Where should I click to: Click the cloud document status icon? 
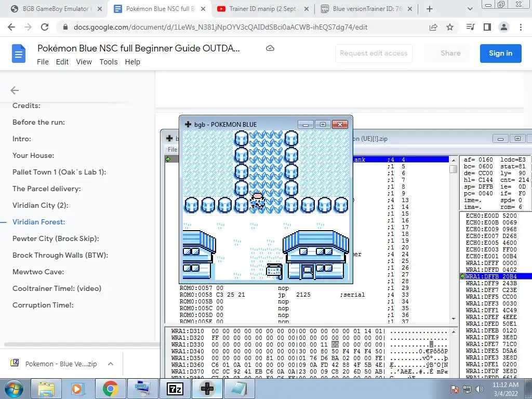270,48
